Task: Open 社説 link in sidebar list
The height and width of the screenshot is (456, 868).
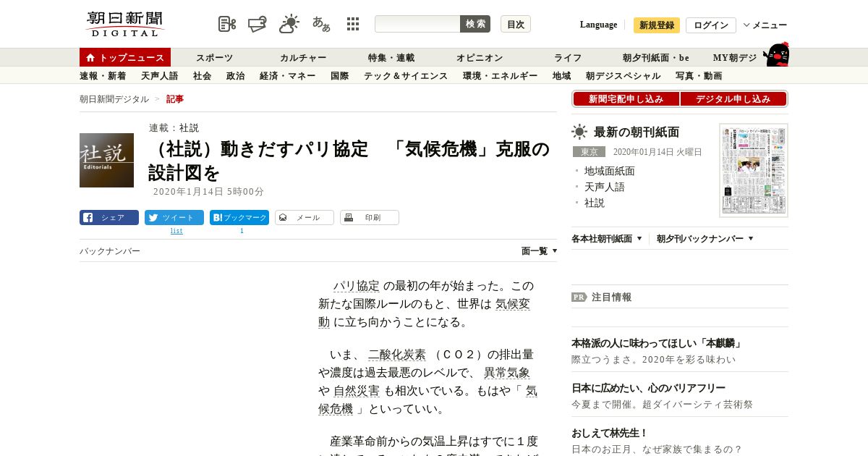Action: coord(595,203)
